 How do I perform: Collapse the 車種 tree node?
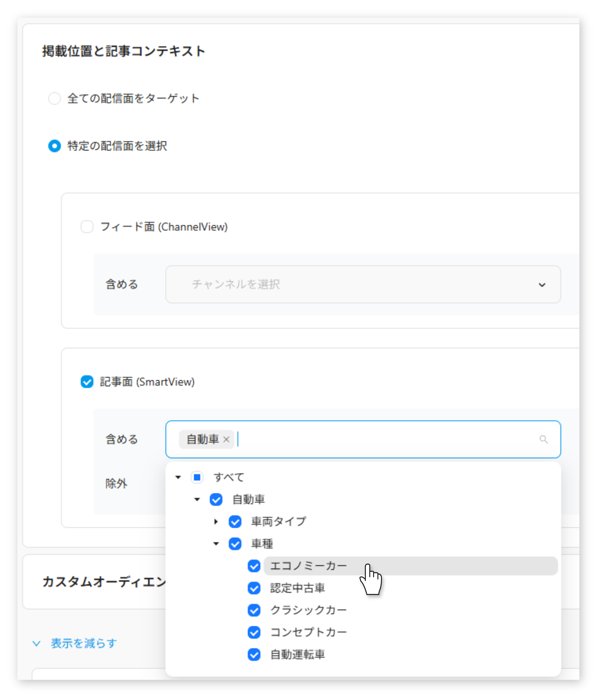tap(216, 544)
